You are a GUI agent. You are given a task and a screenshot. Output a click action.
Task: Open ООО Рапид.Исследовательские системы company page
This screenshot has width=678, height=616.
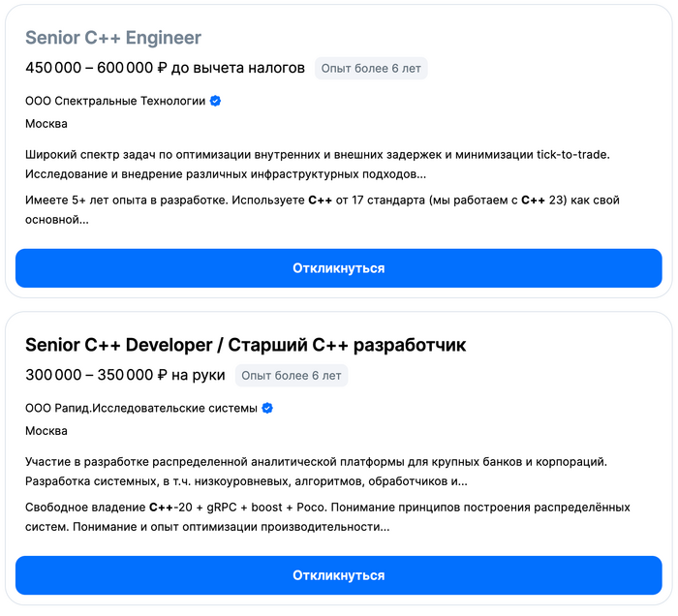(141, 408)
